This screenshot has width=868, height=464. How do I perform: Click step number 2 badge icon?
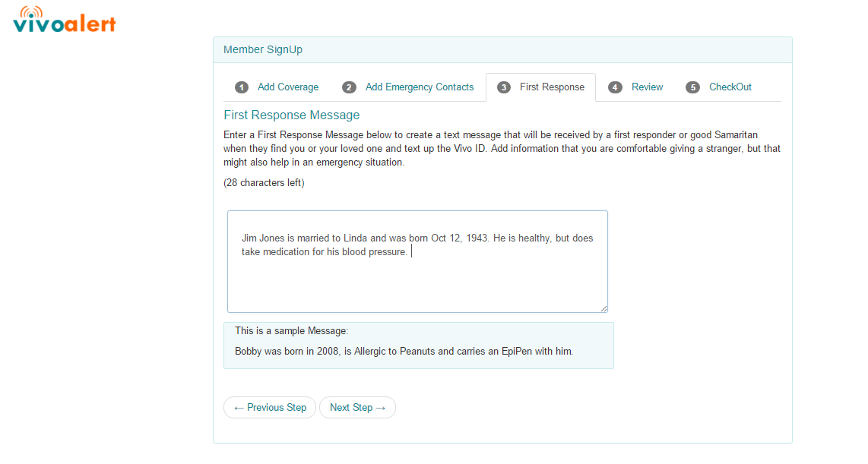(349, 87)
